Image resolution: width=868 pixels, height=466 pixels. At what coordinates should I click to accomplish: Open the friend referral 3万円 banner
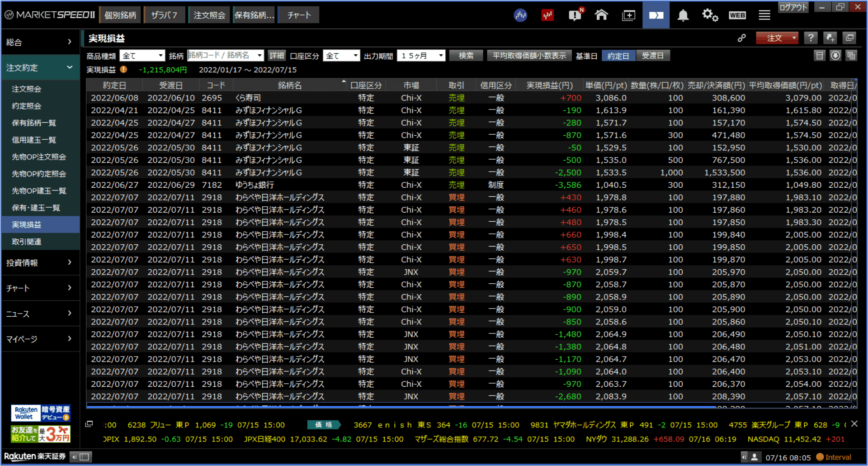41,434
